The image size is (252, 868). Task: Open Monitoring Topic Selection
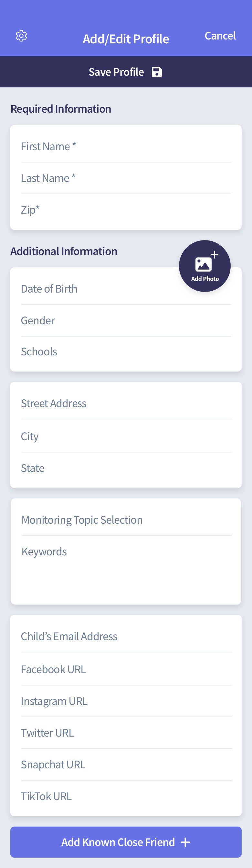point(126,520)
